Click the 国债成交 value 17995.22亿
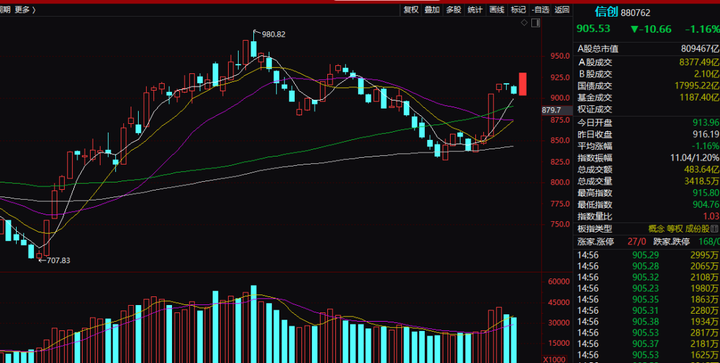 point(697,86)
